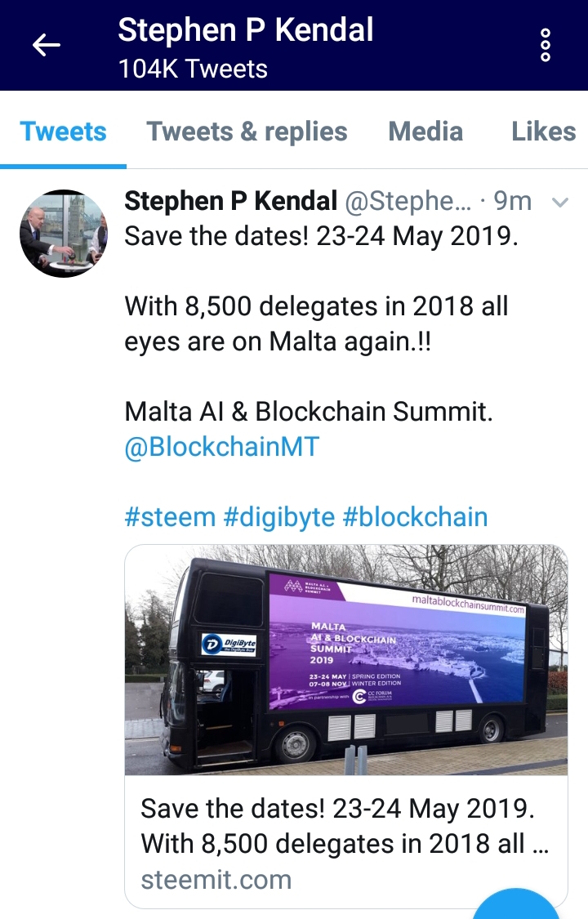Tap Stephen P Kendal header title
Screen dimensions: 588x919
[x=245, y=29]
